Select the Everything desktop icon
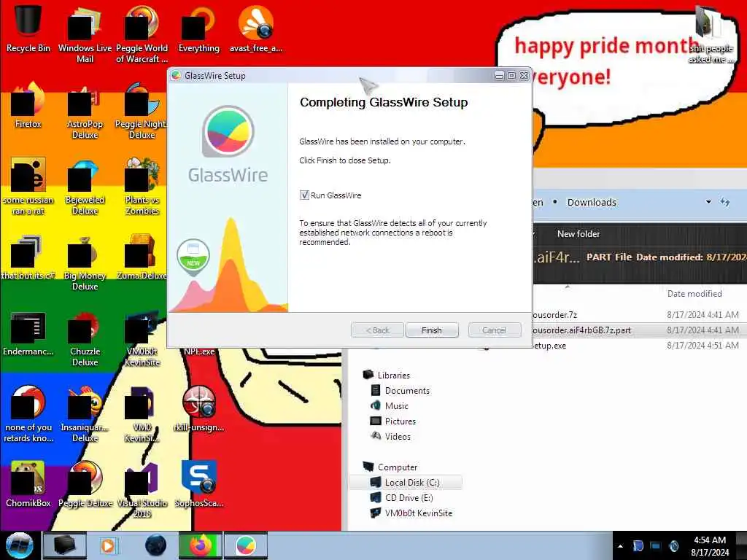The image size is (747, 560). coord(198,28)
